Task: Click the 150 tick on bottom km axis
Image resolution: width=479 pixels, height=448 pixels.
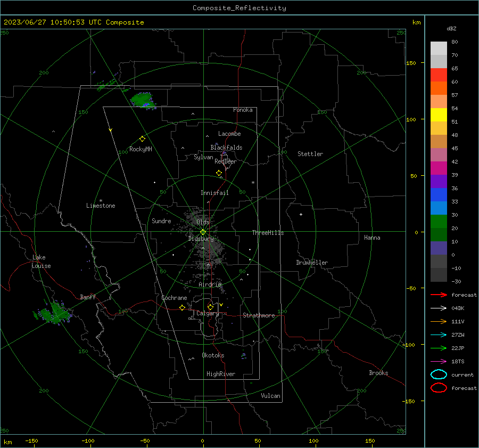Action: [x=370, y=441]
